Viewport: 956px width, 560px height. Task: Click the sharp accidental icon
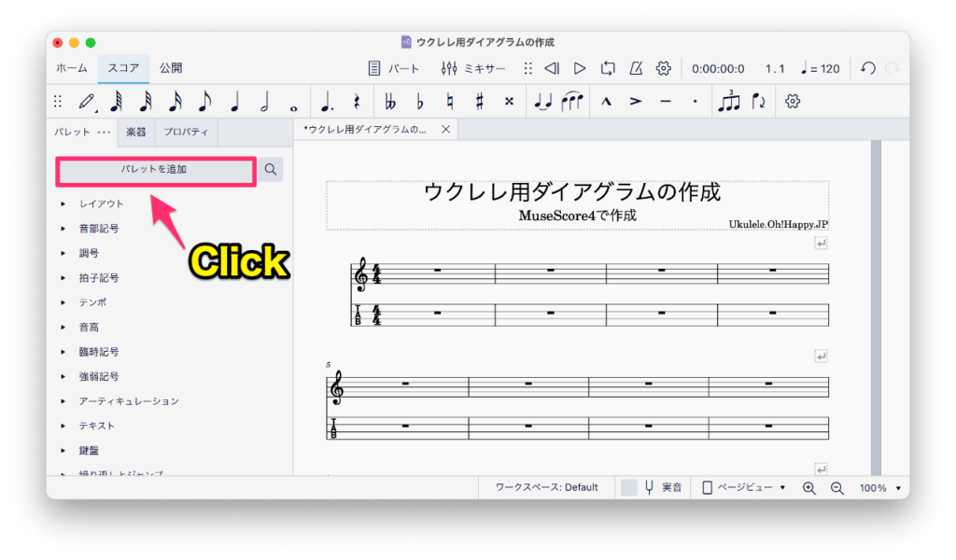479,101
